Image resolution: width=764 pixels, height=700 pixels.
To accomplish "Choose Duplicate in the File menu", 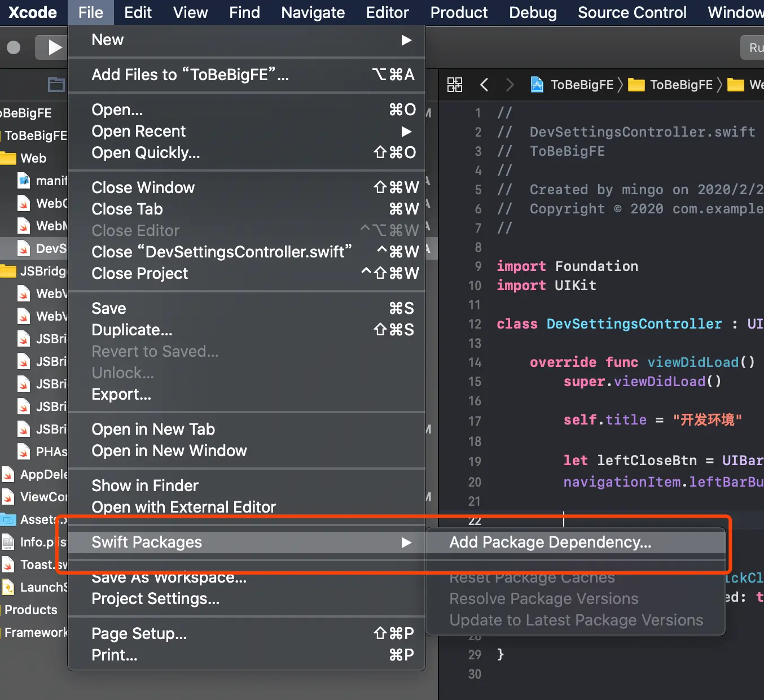I will point(247,330).
